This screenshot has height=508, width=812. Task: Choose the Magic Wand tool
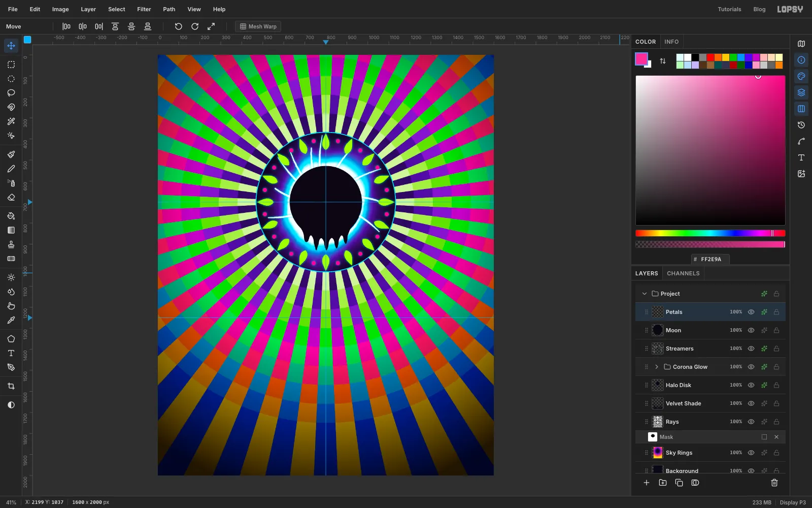pos(11,121)
